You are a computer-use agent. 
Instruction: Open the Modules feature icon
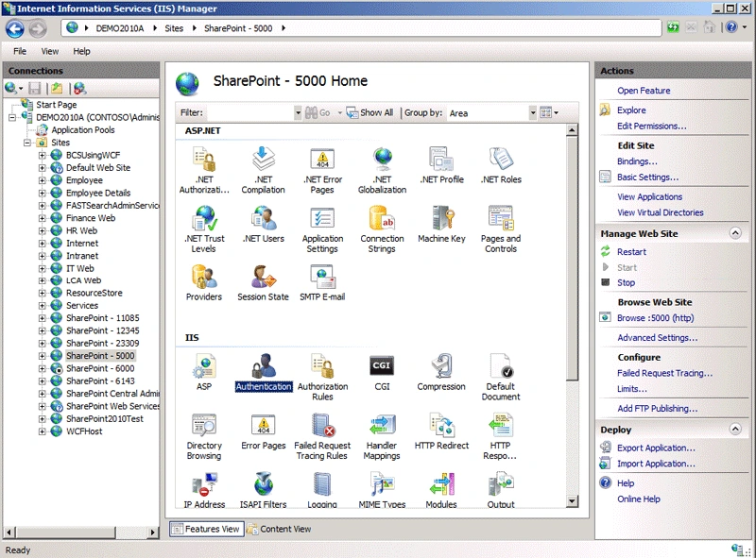[441, 490]
